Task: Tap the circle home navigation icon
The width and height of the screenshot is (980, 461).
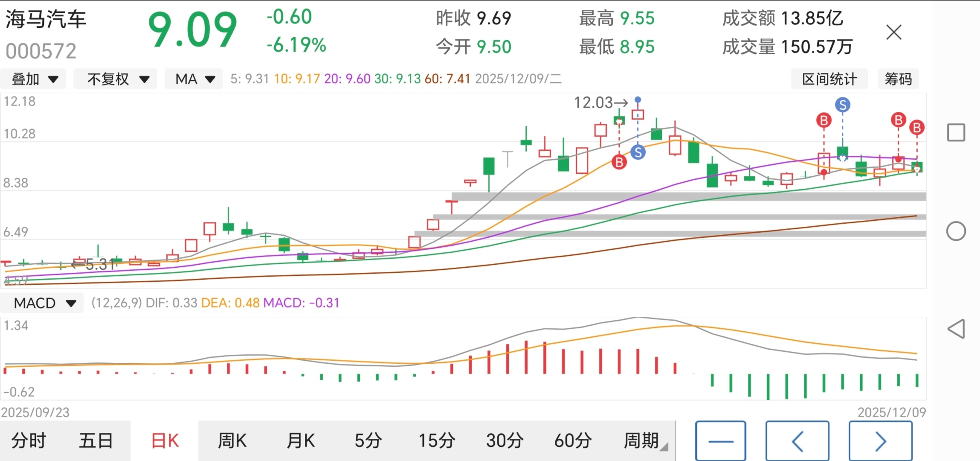Action: (956, 231)
